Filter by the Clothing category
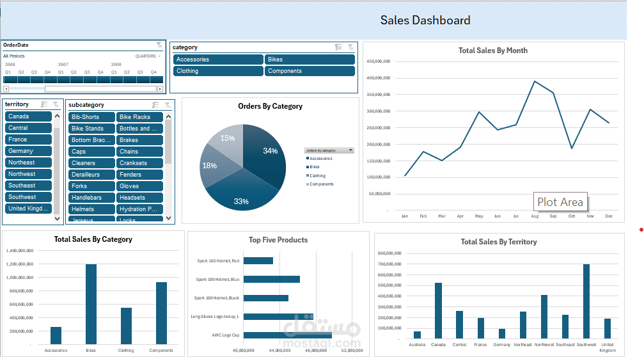The height and width of the screenshot is (357, 644). [218, 71]
